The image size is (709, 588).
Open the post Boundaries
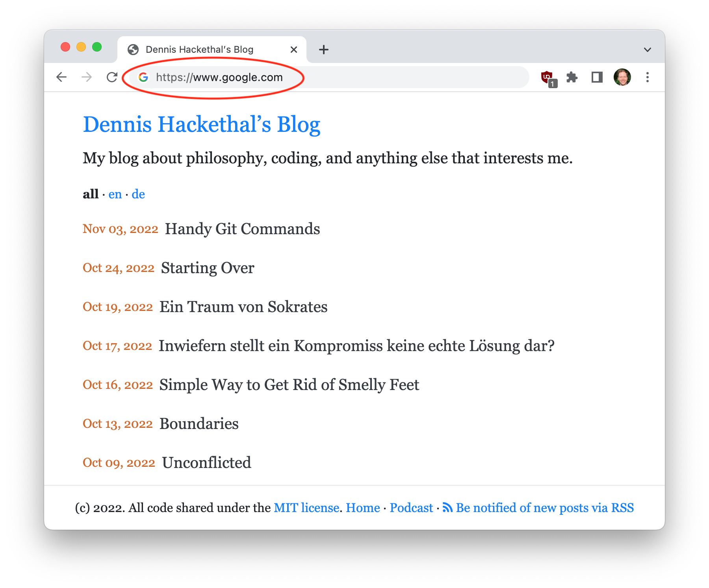point(199,423)
